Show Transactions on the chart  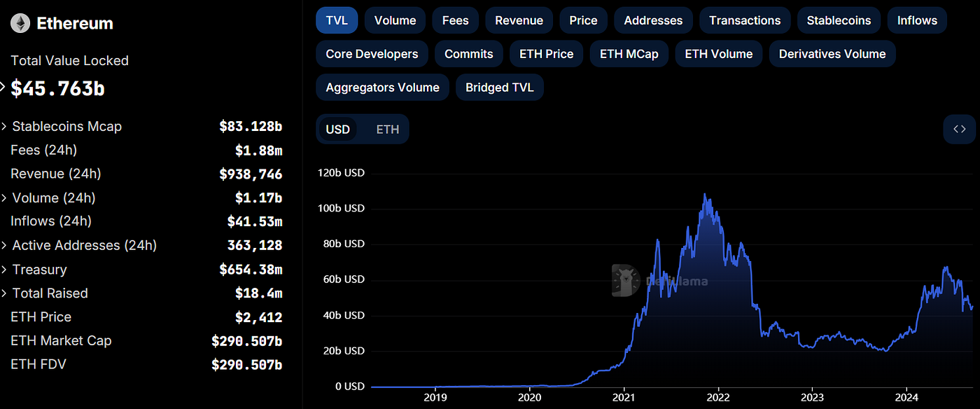tap(745, 20)
